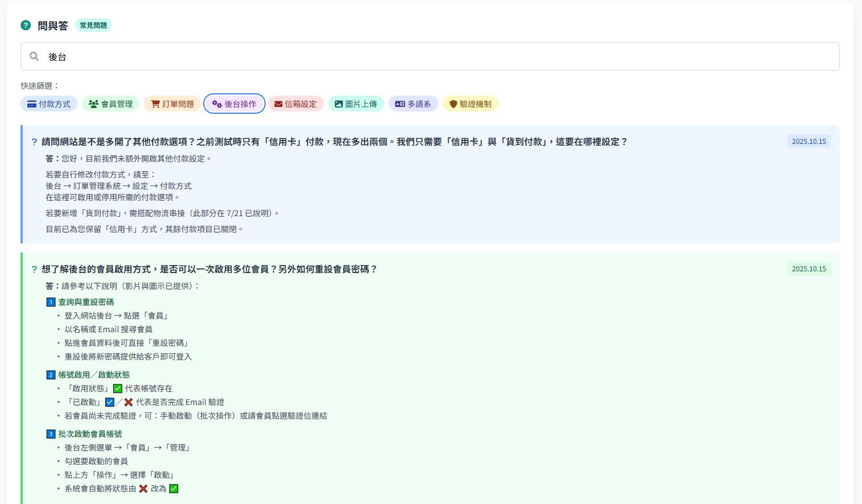Click the envelope icon in 信箱設定 chip

tap(278, 104)
